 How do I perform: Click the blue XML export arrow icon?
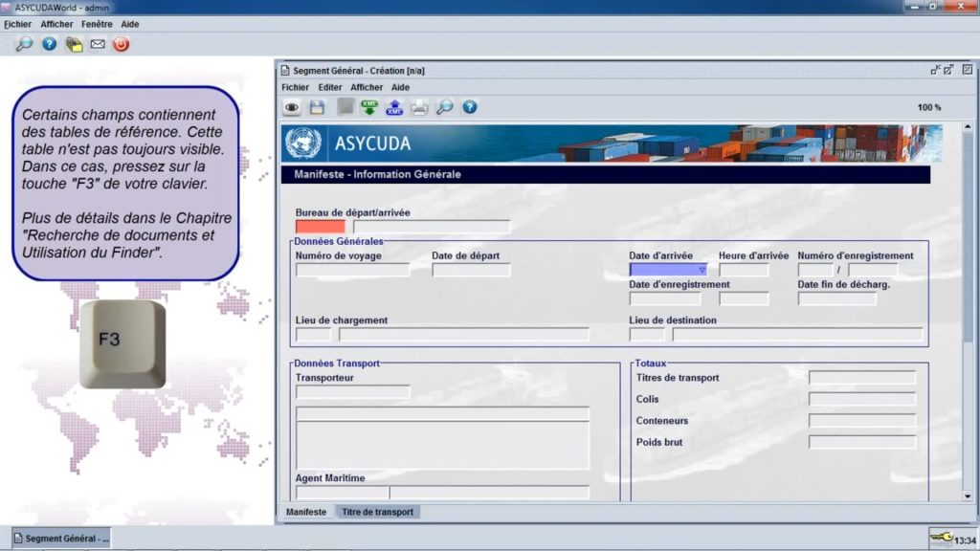(394, 107)
